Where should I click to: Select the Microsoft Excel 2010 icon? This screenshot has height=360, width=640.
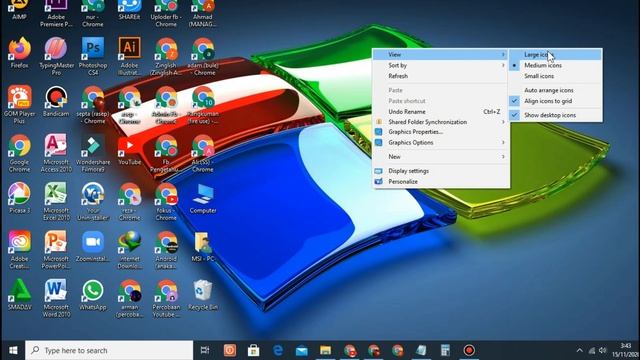pos(56,201)
